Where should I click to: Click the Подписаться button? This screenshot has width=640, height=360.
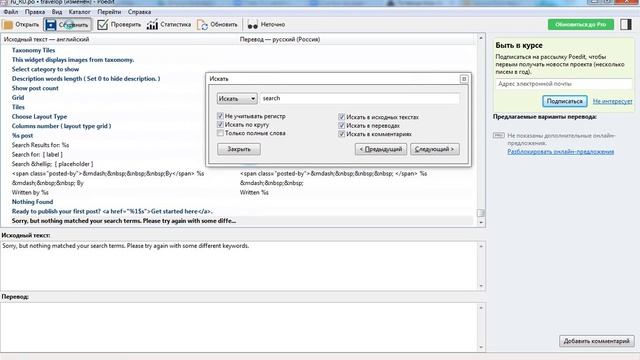point(564,101)
